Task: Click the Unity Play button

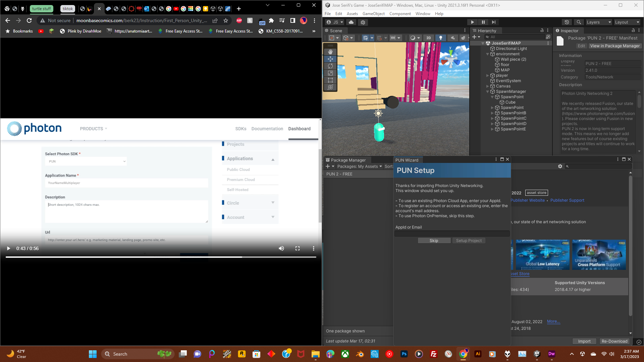Action: (x=472, y=22)
